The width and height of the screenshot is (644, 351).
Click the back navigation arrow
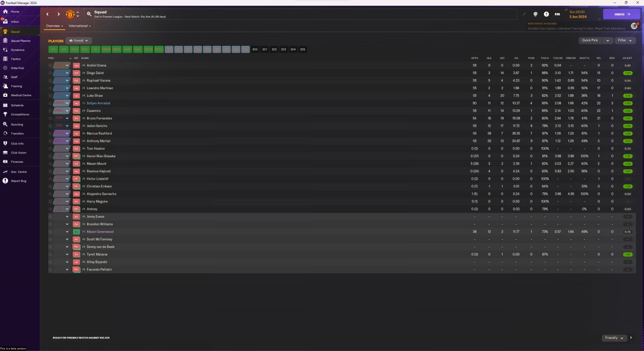coord(48,14)
